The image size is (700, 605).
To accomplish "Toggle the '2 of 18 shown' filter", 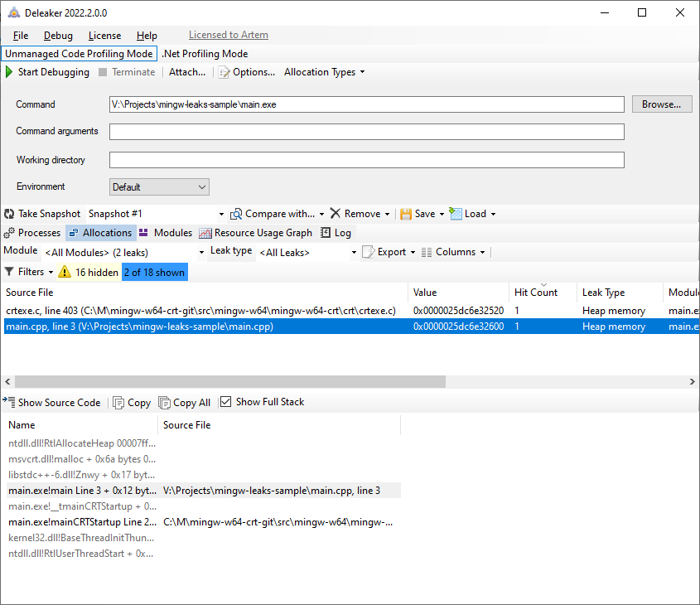I will pyautogui.click(x=154, y=271).
